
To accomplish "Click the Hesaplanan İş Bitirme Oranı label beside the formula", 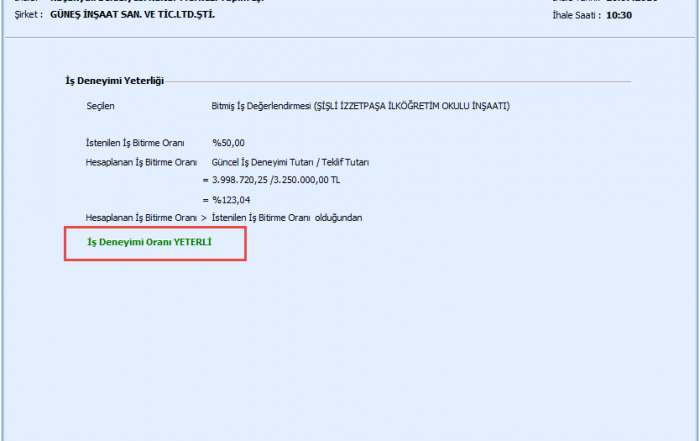I will pos(141,161).
